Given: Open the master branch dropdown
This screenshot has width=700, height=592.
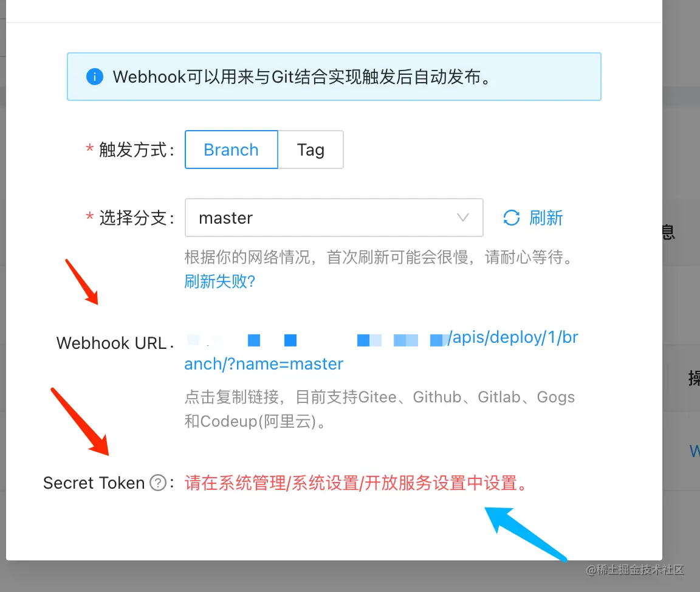Looking at the screenshot, I should pyautogui.click(x=334, y=218).
